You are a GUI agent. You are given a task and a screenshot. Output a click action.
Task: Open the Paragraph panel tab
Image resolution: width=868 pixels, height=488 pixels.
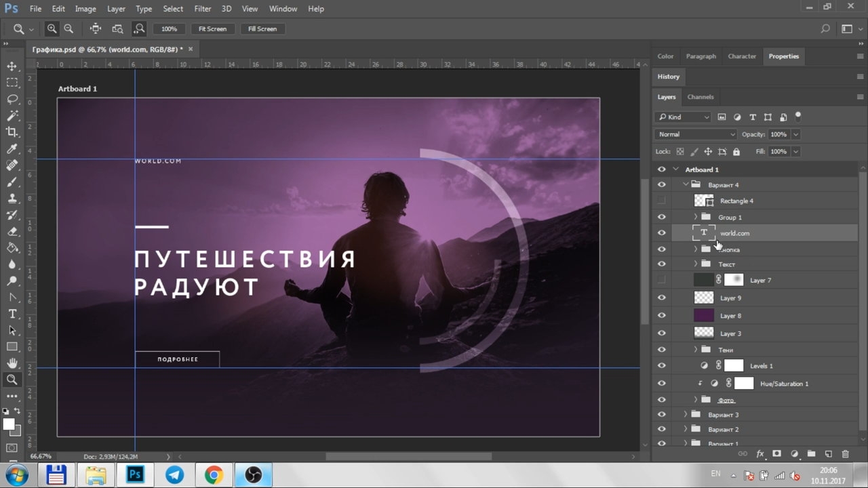pos(701,56)
